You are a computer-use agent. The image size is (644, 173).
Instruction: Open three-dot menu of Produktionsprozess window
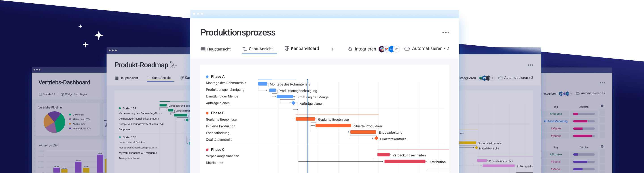[x=445, y=32]
